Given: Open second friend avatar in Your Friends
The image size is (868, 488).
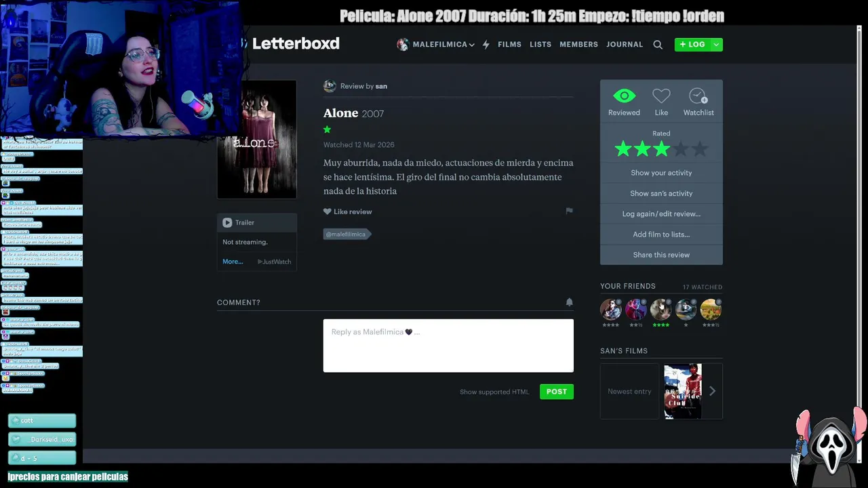Looking at the screenshot, I should point(635,310).
